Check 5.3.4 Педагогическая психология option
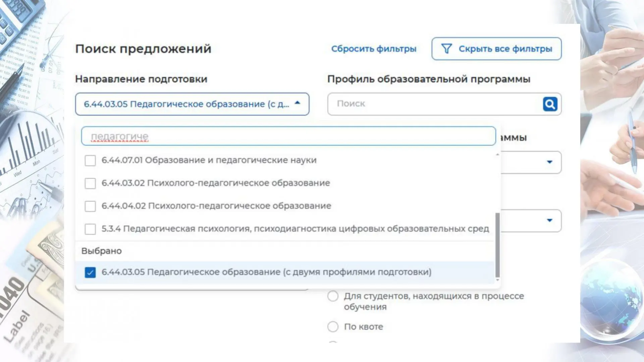Image resolution: width=644 pixels, height=362 pixels. 90,229
